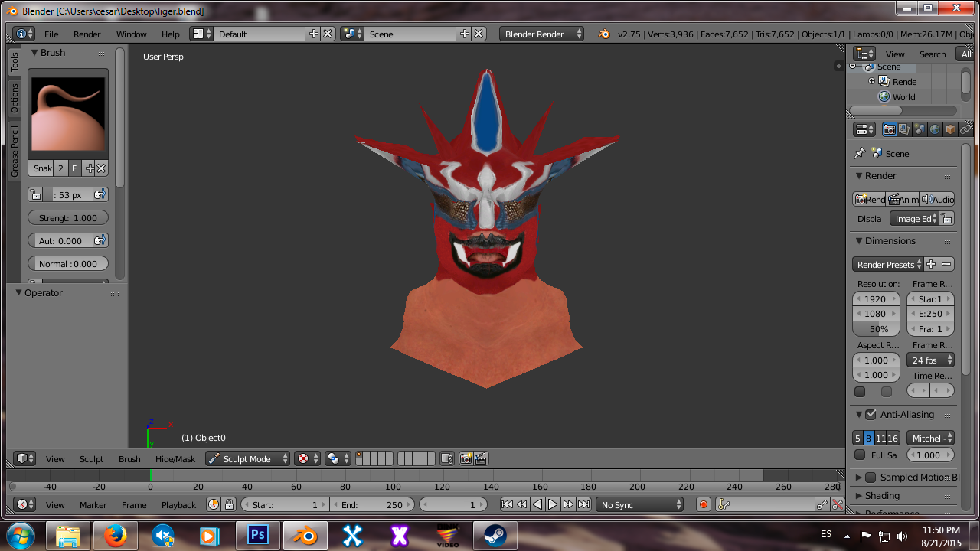
Task: Open the Object properties cube tab
Action: pos(950,129)
